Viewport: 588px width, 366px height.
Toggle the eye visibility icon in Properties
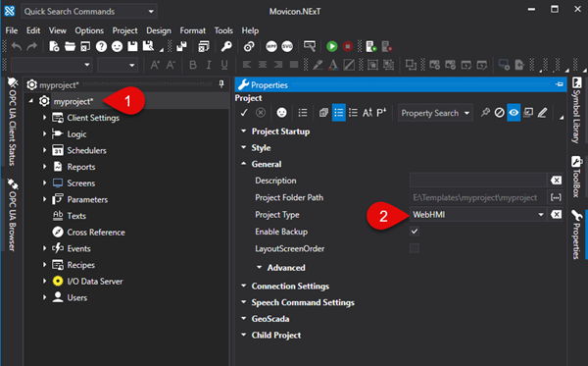(514, 113)
